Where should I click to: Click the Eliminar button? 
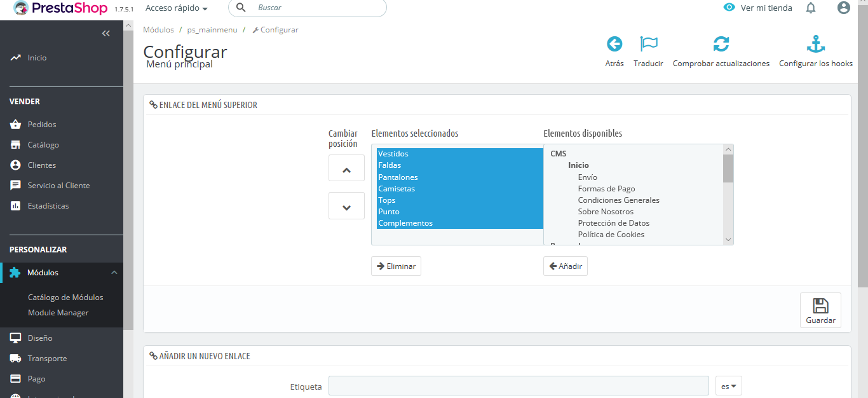point(396,266)
